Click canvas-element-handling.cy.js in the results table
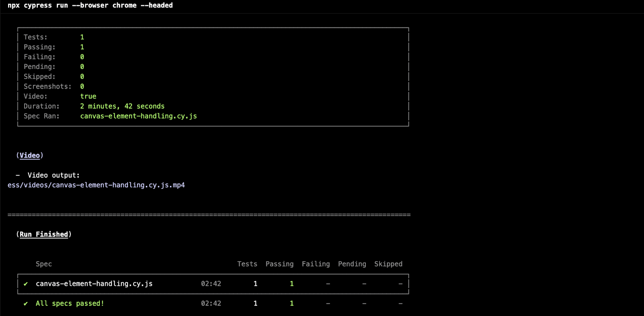The height and width of the screenshot is (316, 644). [x=94, y=284]
